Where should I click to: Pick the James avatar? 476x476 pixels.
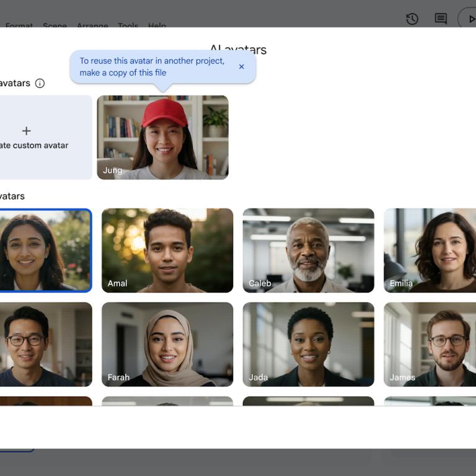click(430, 345)
